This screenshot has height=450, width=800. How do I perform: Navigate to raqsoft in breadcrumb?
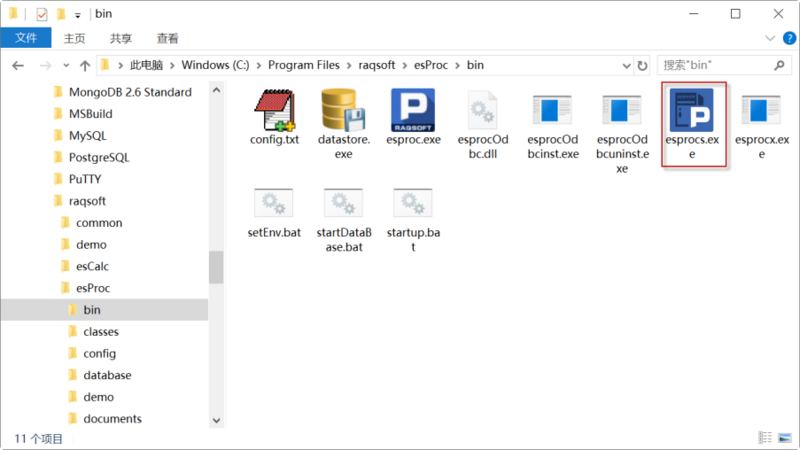[x=377, y=65]
